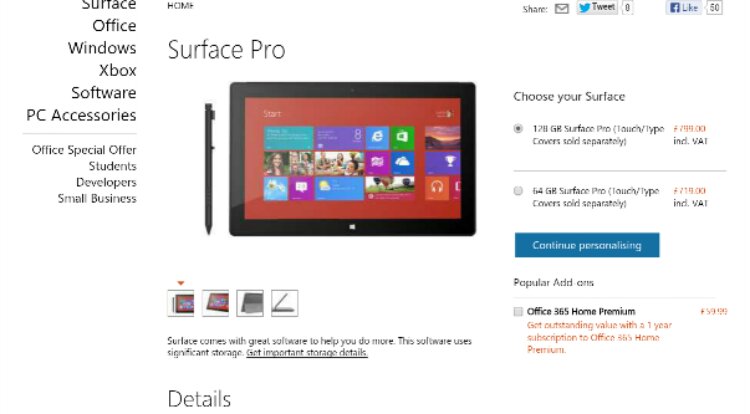The height and width of the screenshot is (414, 750).
Task: Open Xbox in the sidebar menu
Action: point(118,70)
